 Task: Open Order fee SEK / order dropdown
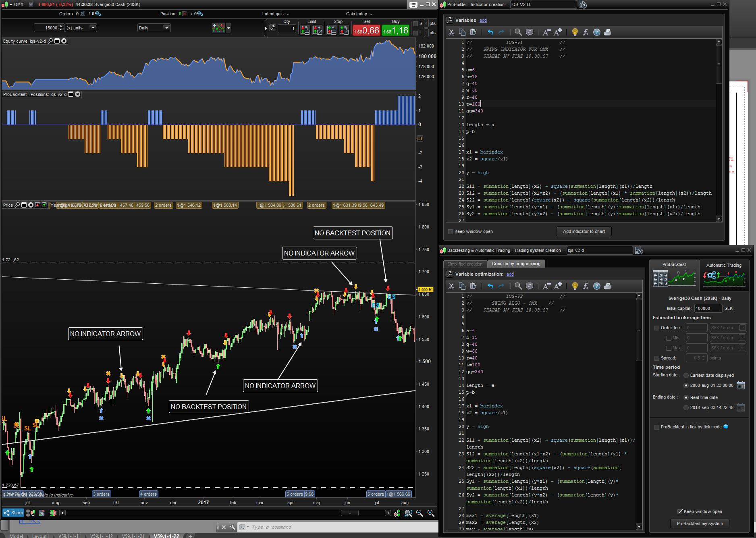tap(742, 328)
